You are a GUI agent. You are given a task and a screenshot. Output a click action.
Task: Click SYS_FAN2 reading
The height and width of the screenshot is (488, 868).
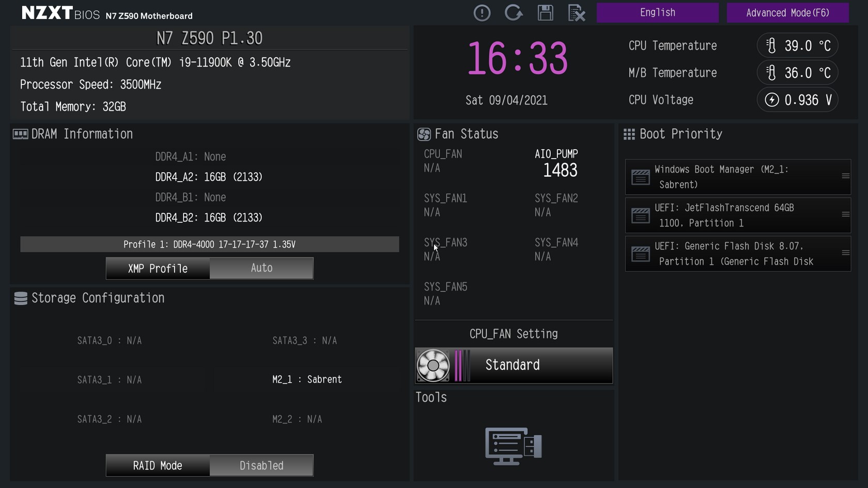[x=556, y=205]
